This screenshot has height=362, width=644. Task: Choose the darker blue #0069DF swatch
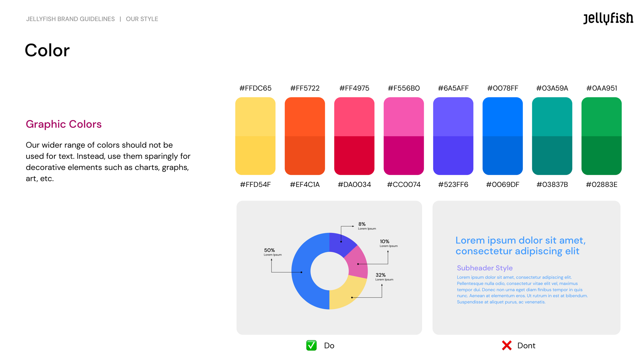click(503, 156)
